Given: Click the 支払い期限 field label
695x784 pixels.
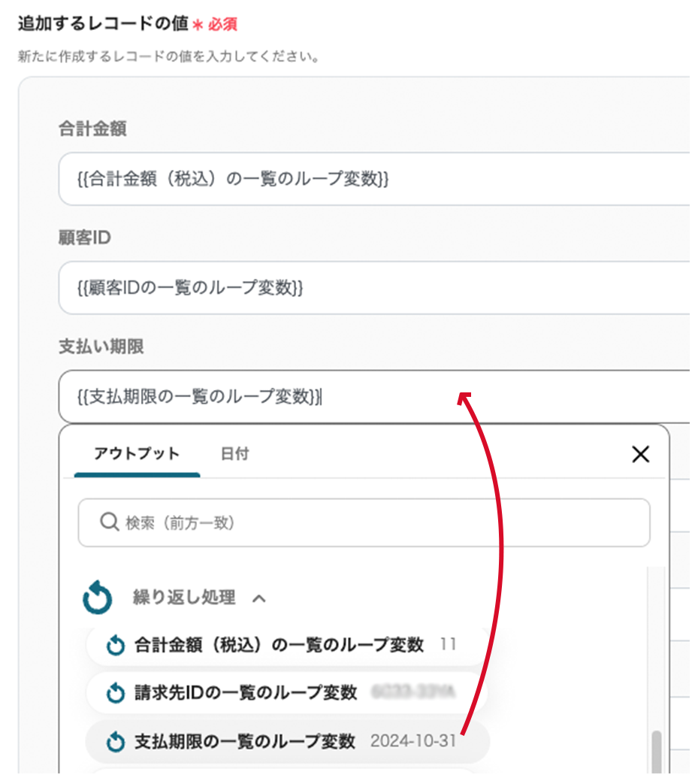Looking at the screenshot, I should coord(101,347).
